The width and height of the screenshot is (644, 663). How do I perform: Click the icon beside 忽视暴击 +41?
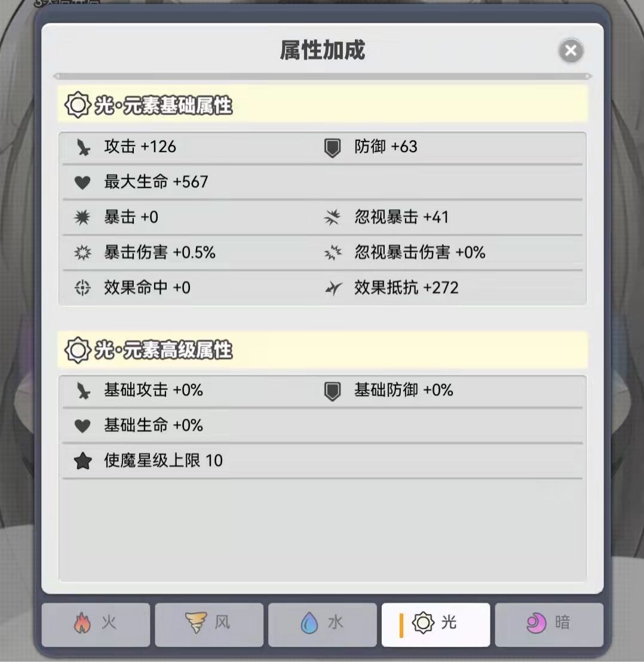[333, 217]
